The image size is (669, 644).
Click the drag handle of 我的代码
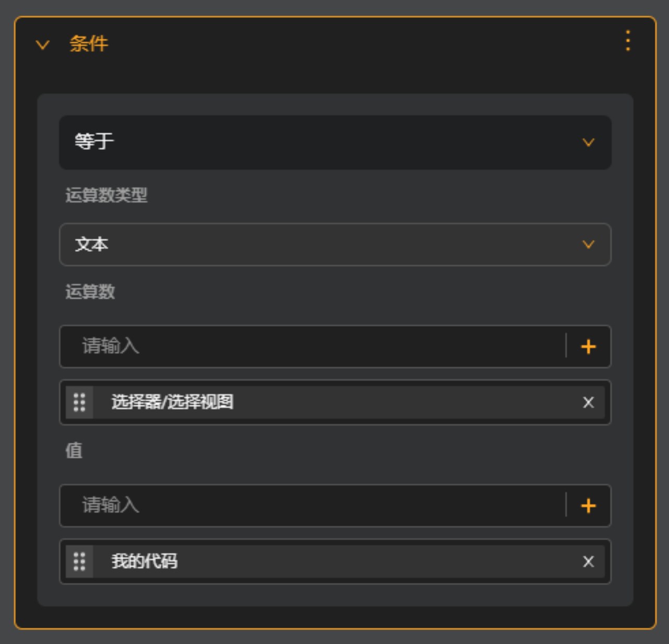click(79, 561)
